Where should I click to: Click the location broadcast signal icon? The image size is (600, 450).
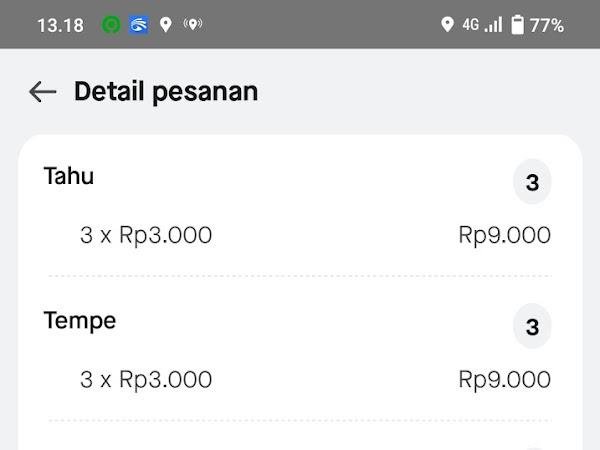point(193,24)
